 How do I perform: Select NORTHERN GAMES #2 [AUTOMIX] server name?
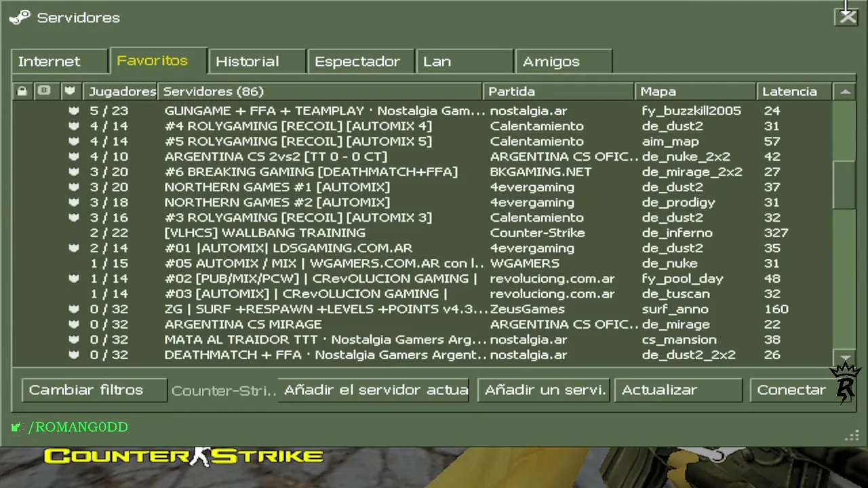[277, 202]
